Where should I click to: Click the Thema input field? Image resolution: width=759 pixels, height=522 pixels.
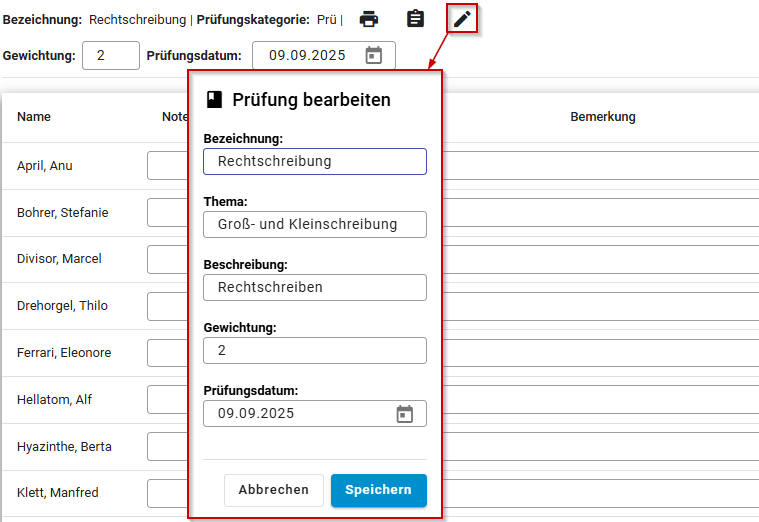(315, 224)
